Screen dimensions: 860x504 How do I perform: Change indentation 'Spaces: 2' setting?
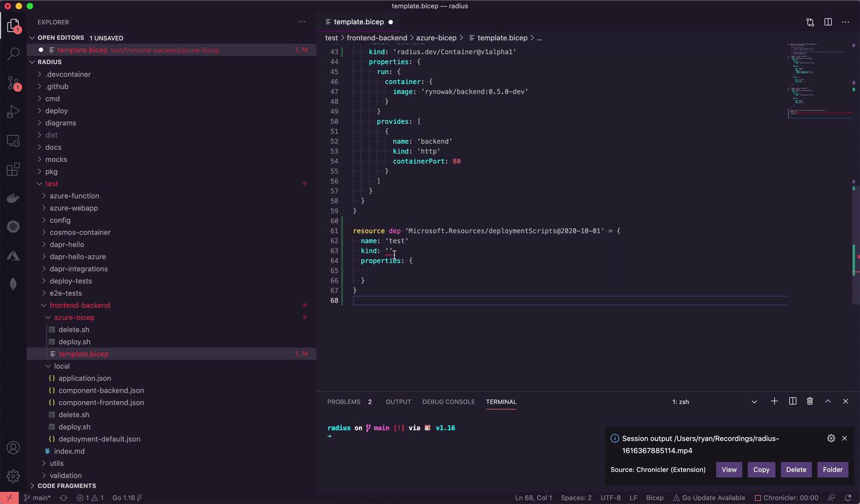tap(576, 498)
